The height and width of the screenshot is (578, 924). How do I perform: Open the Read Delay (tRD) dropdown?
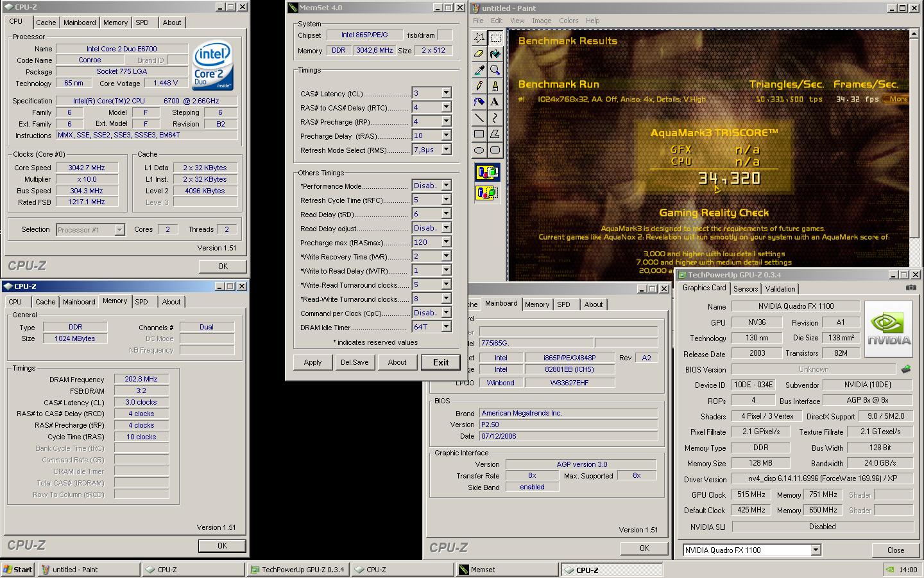click(446, 214)
